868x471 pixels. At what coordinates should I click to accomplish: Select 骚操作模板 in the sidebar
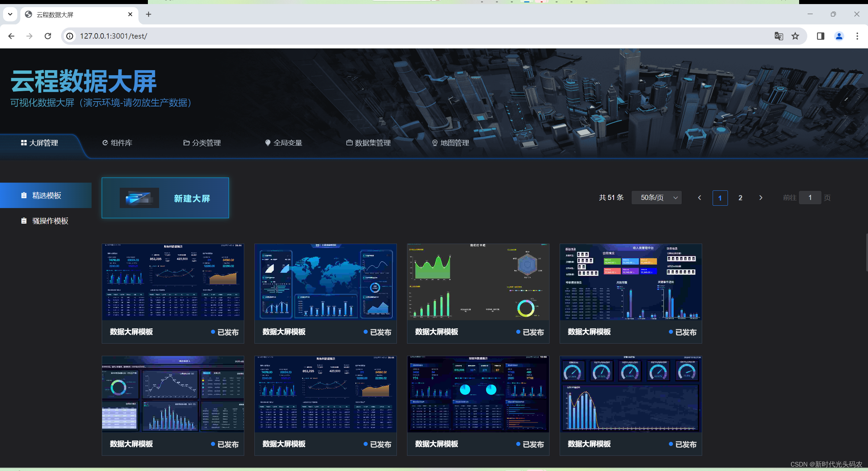click(46, 221)
